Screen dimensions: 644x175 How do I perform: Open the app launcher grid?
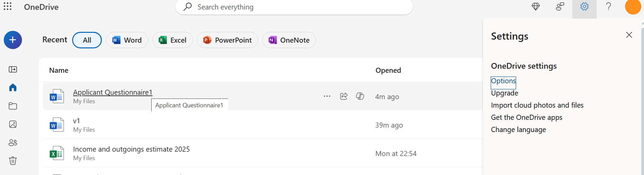coord(7,6)
